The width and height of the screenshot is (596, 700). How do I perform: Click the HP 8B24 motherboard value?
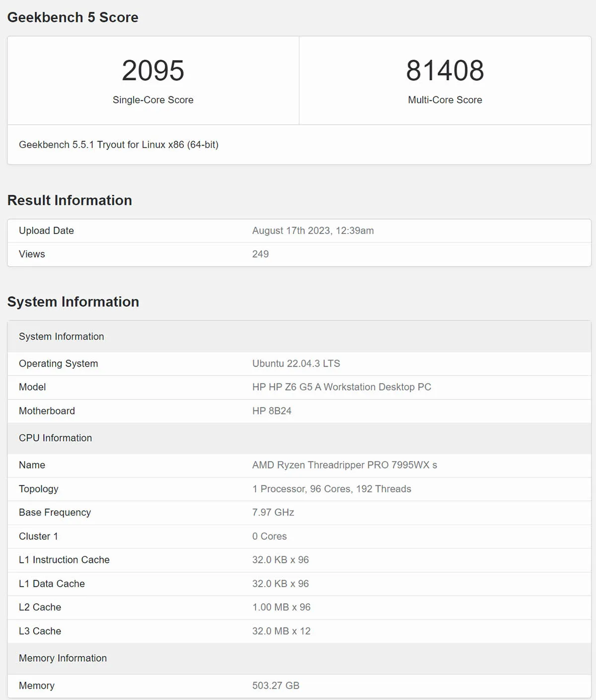[x=272, y=411]
